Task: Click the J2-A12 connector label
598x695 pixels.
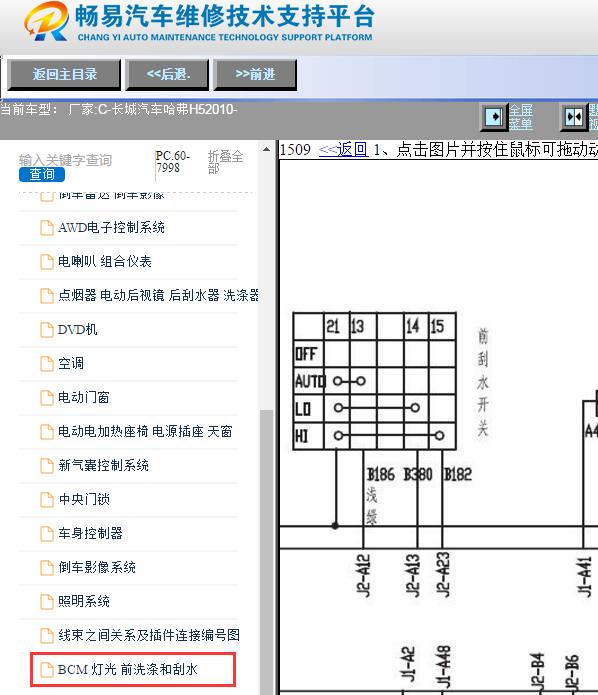Action: pos(363,575)
